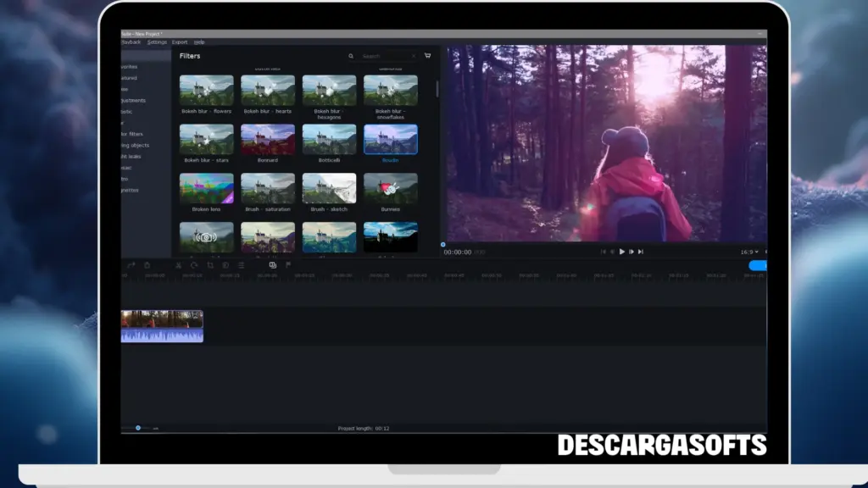
Task: Open the effects store via the cart icon
Action: point(427,55)
